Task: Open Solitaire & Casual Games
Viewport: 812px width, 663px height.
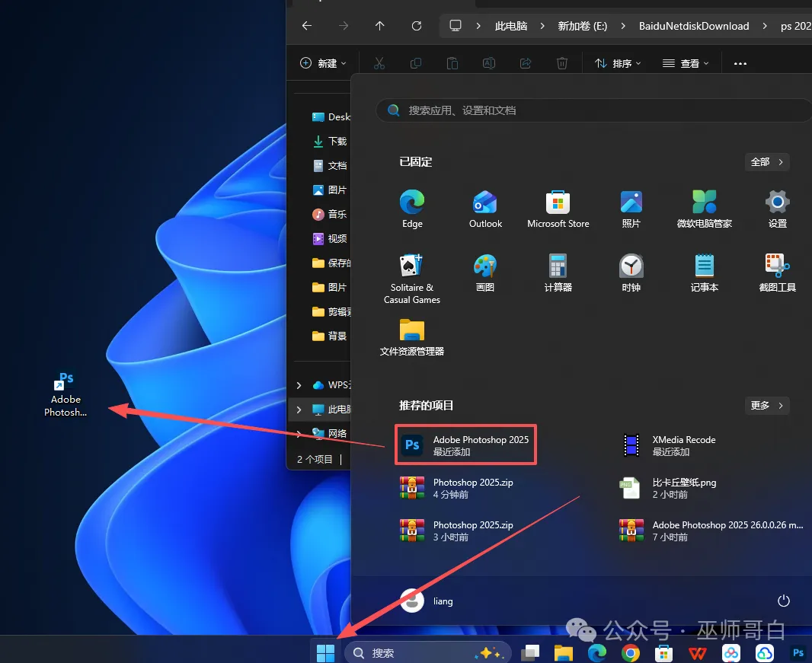Action: tap(412, 279)
